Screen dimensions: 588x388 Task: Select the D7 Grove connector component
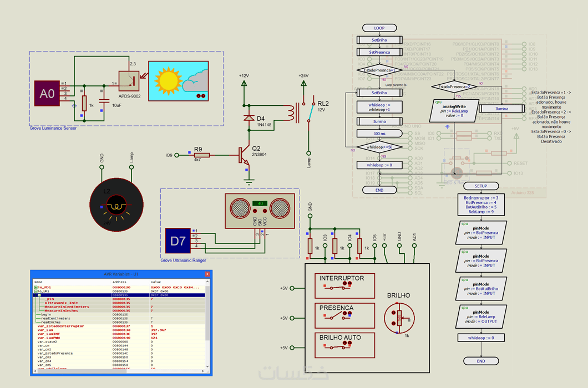pyautogui.click(x=178, y=241)
